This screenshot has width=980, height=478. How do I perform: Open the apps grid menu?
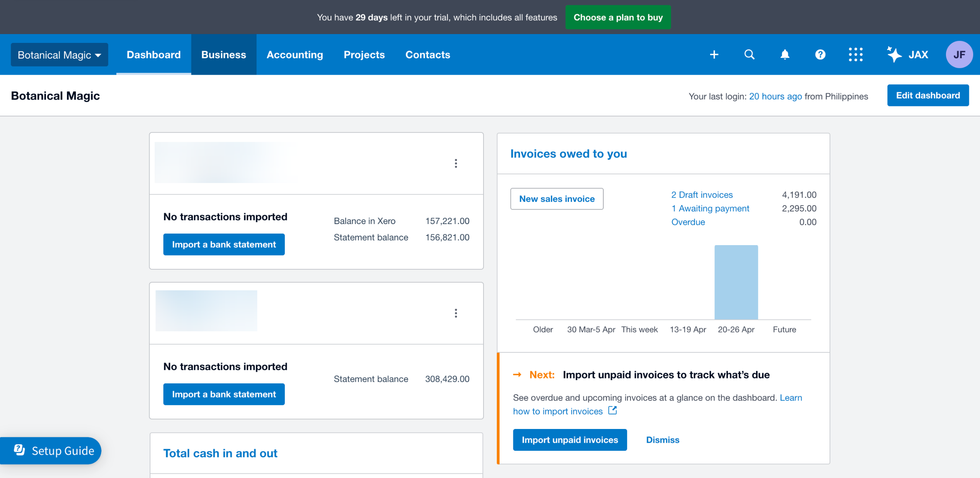(x=856, y=55)
